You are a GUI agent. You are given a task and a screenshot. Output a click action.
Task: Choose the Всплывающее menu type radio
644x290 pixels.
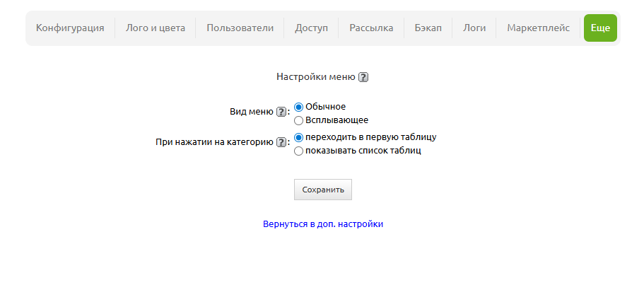[298, 121]
